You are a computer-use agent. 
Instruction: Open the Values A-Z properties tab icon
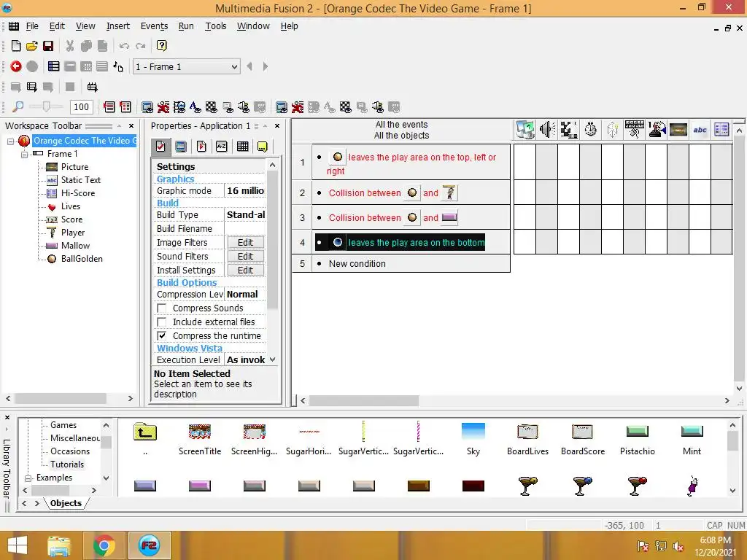pos(222,147)
